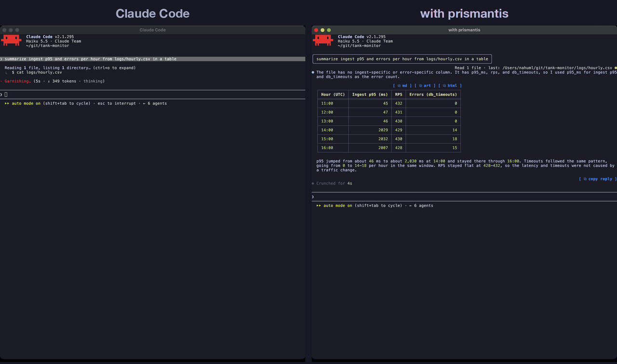The image size is (617, 364).
Task: Click '6 agents' in left window status line
Action: click(157, 104)
